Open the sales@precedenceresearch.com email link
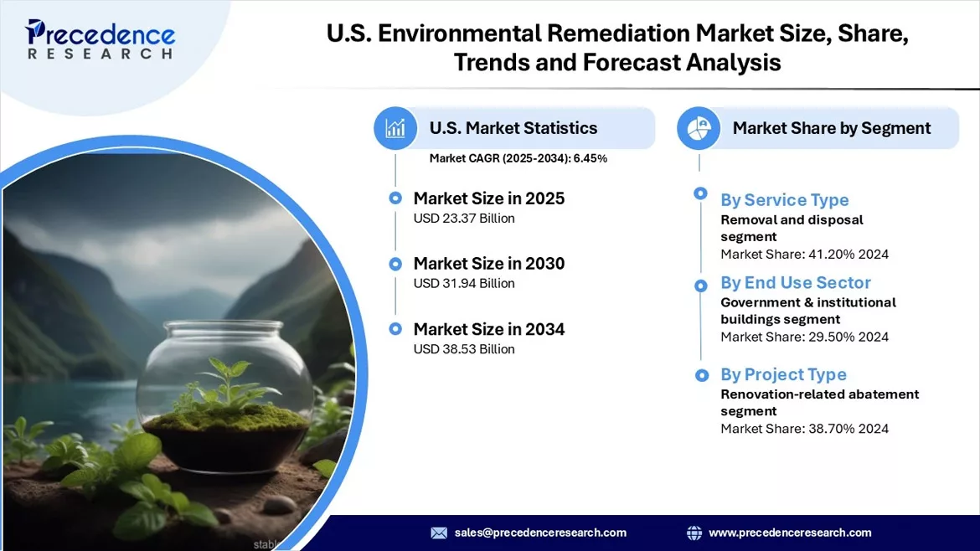 click(539, 532)
